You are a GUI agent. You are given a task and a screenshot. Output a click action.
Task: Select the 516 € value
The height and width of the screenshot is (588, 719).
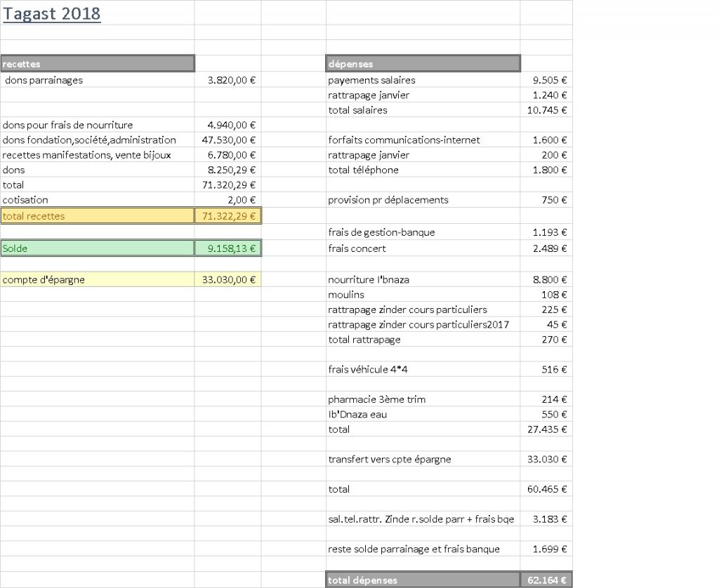[554, 369]
